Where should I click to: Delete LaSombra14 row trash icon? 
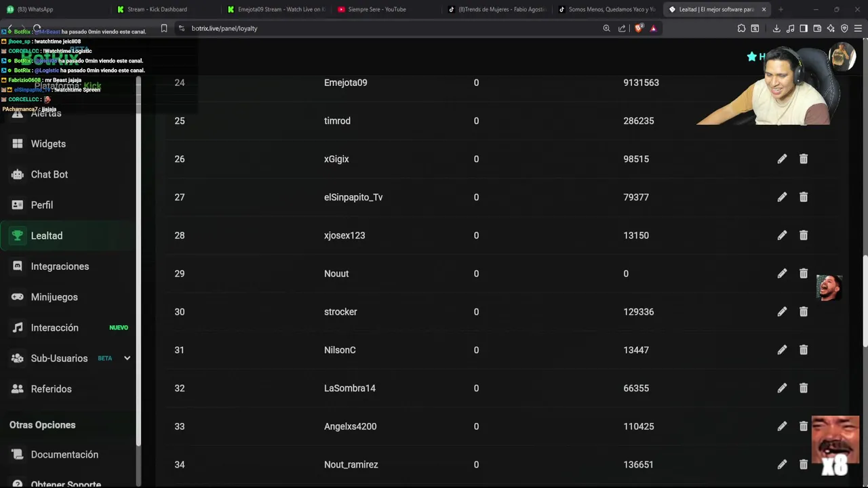tap(804, 388)
